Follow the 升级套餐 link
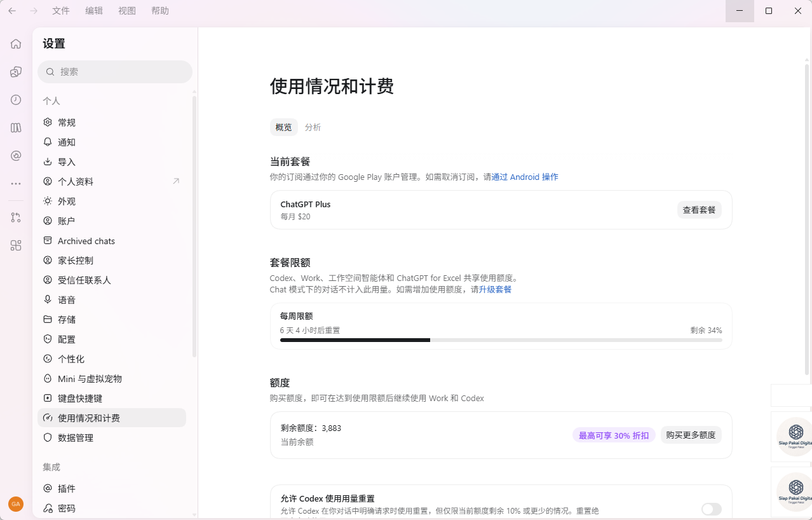 coord(495,289)
